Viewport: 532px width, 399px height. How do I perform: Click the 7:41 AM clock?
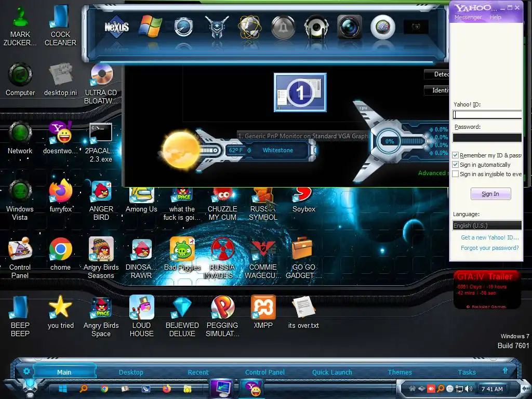pyautogui.click(x=492, y=389)
